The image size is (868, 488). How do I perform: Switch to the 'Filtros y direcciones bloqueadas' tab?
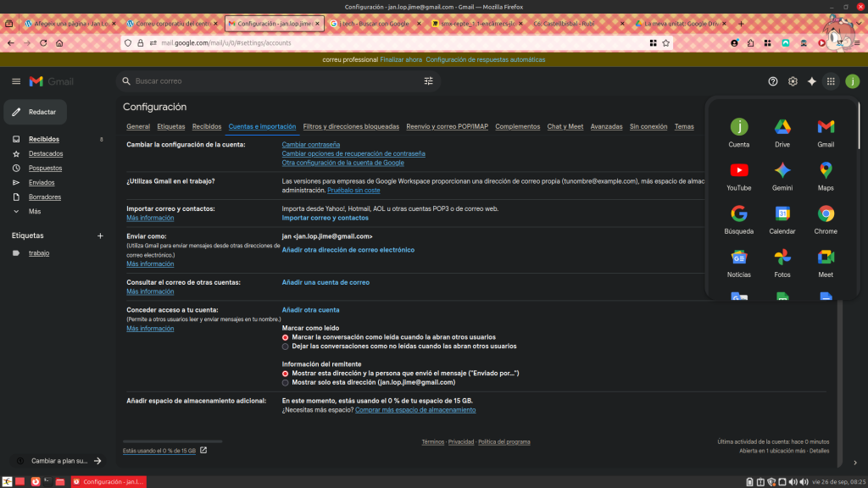tap(351, 127)
